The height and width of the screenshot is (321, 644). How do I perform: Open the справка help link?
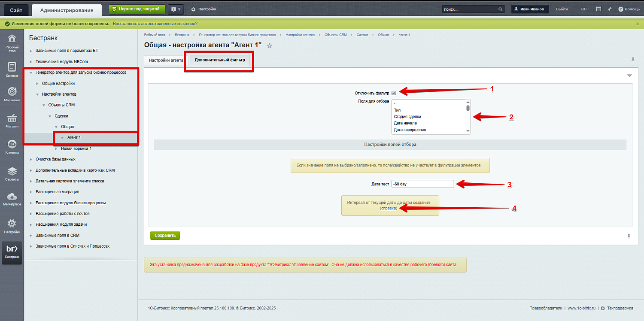coord(389,208)
